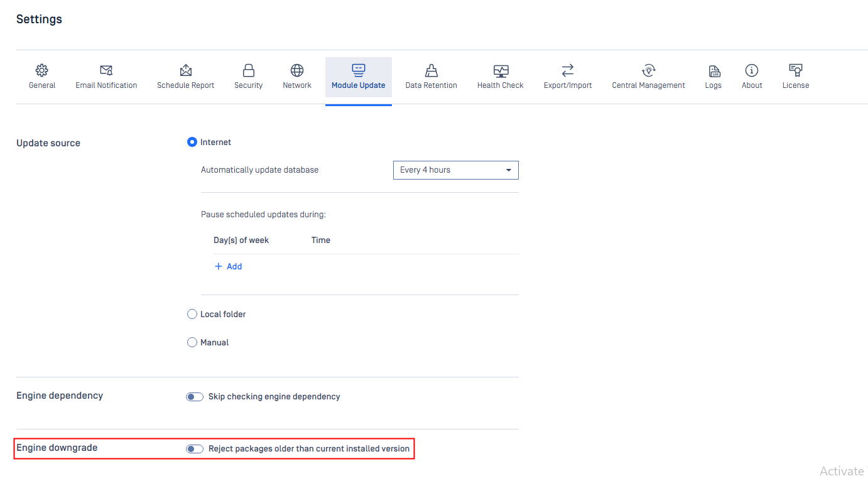Click the Add pause schedule link

click(x=229, y=267)
